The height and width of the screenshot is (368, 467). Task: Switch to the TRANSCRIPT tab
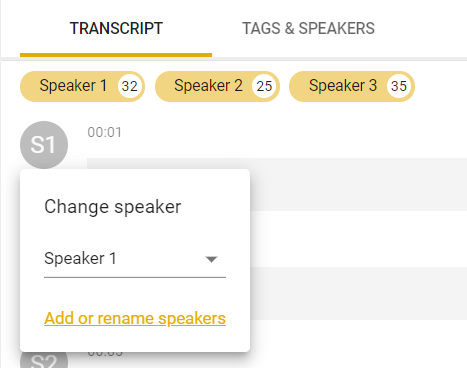pos(116,28)
